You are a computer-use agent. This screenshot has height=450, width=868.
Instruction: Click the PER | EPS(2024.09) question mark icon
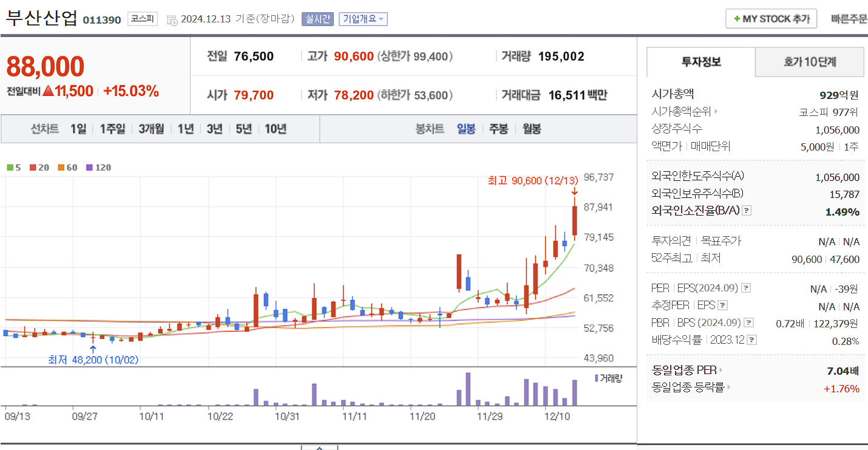(745, 288)
